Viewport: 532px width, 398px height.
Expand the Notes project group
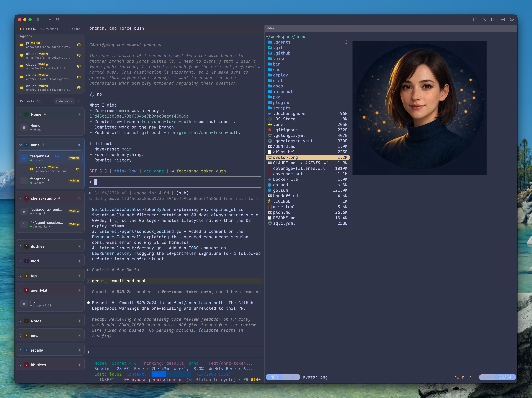[21, 321]
